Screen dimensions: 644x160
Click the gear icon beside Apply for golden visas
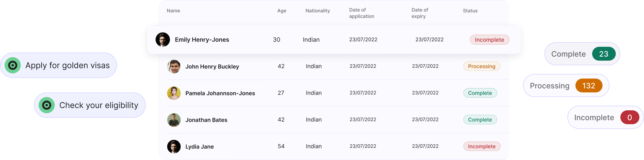(x=13, y=65)
